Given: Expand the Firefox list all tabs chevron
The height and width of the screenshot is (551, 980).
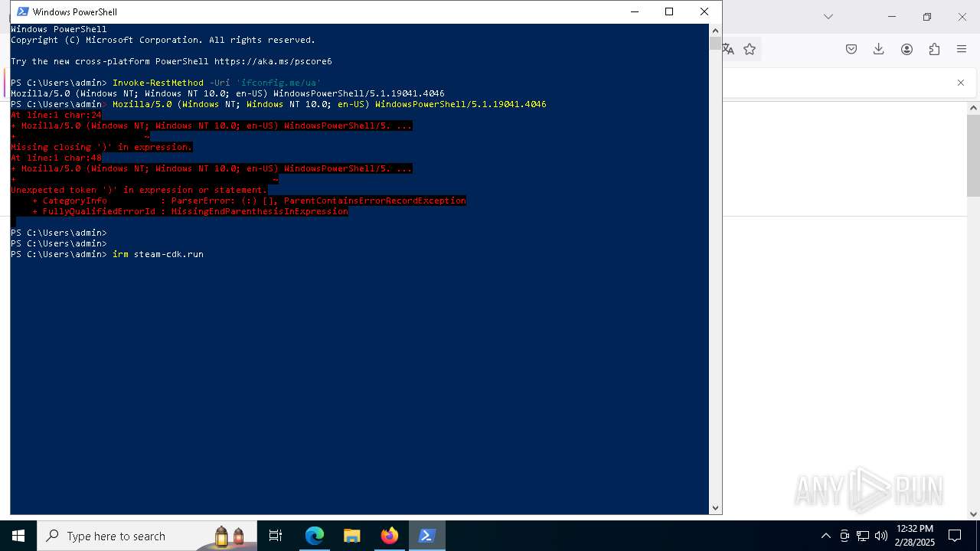Looking at the screenshot, I should pyautogui.click(x=828, y=16).
